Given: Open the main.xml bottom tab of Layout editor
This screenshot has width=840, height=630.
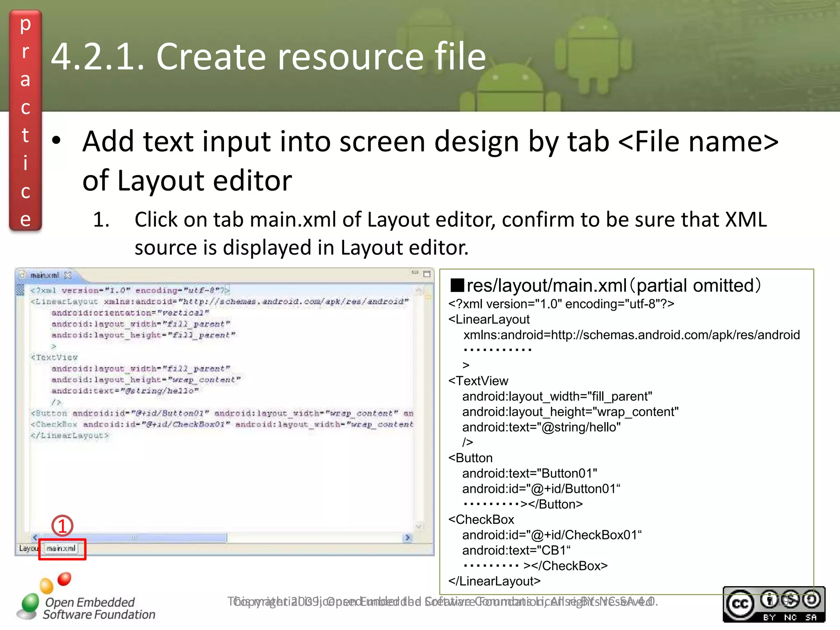Looking at the screenshot, I should (62, 548).
